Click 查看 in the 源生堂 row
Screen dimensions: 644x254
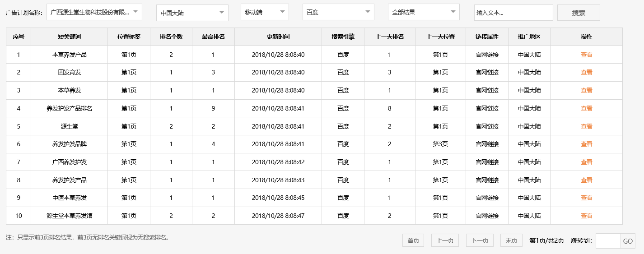coord(586,126)
